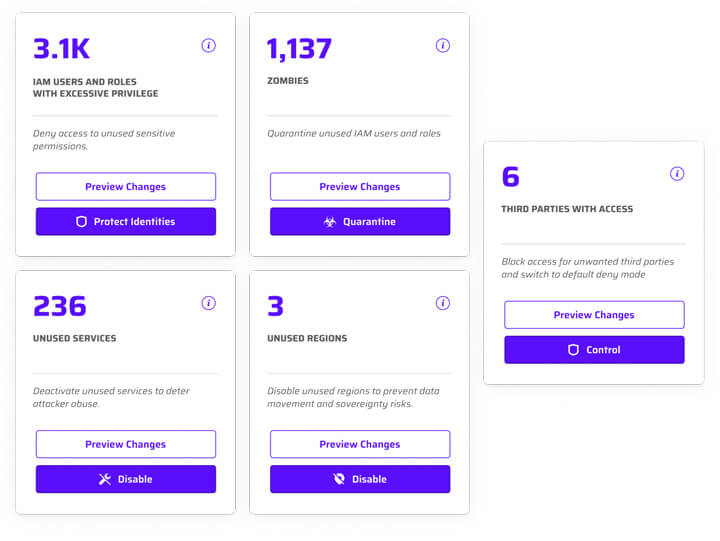720x541 pixels.
Task: Click biohazard icon on Quarantine button
Action: (x=330, y=222)
